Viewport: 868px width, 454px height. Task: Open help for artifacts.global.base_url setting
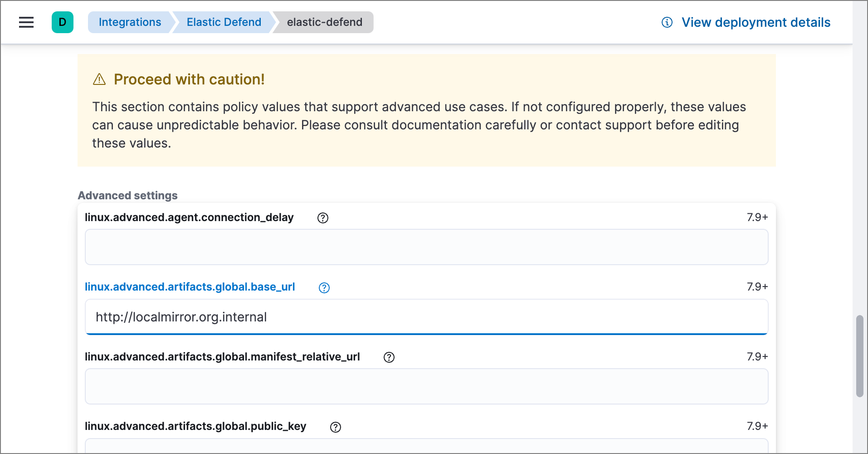(x=324, y=287)
